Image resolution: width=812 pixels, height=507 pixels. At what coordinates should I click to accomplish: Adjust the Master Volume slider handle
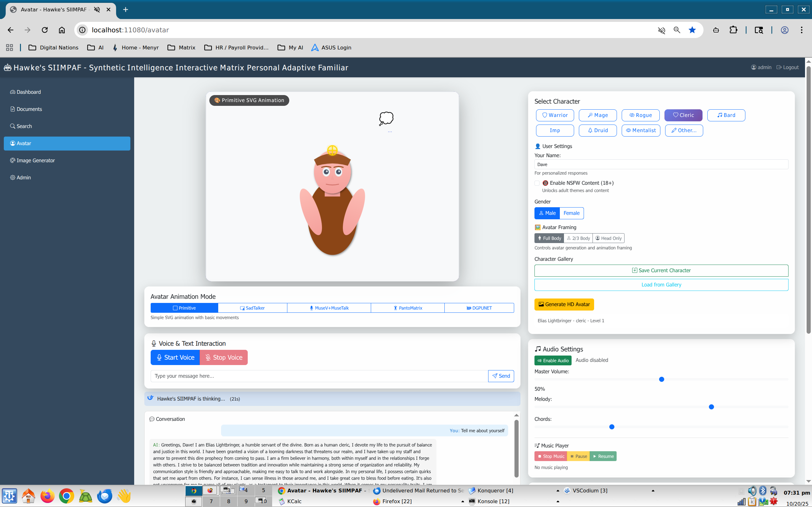[661, 379]
